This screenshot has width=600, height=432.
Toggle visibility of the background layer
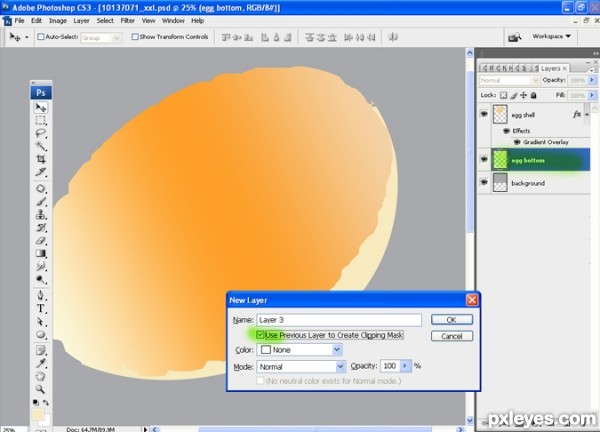(485, 183)
